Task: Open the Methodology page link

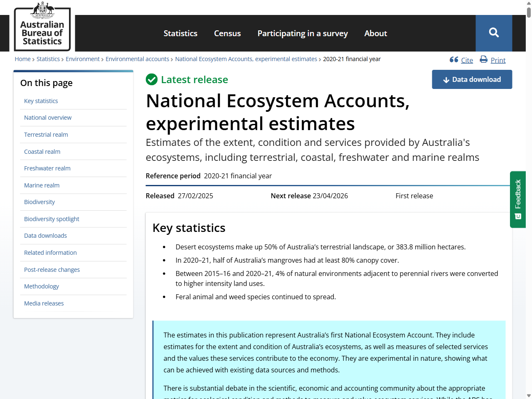Action: tap(42, 286)
